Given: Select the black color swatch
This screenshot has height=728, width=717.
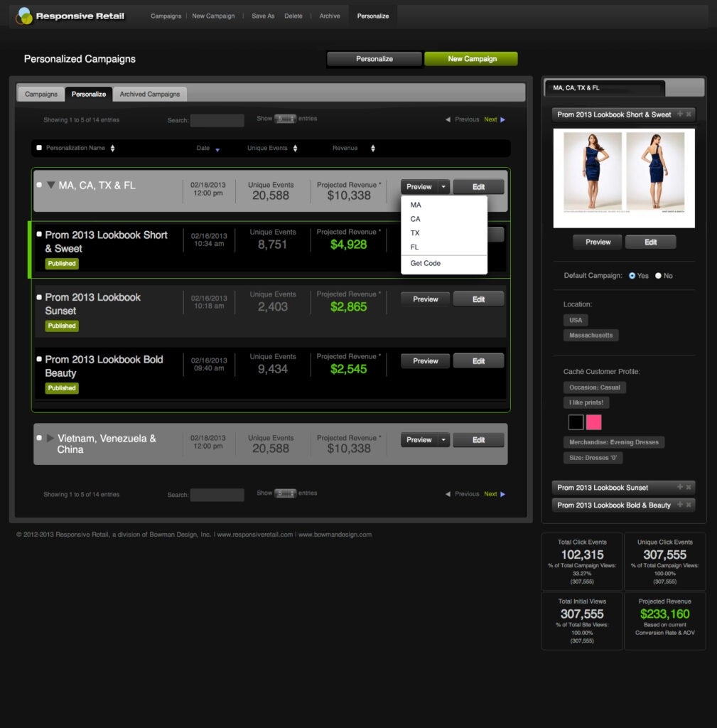Looking at the screenshot, I should [x=576, y=422].
